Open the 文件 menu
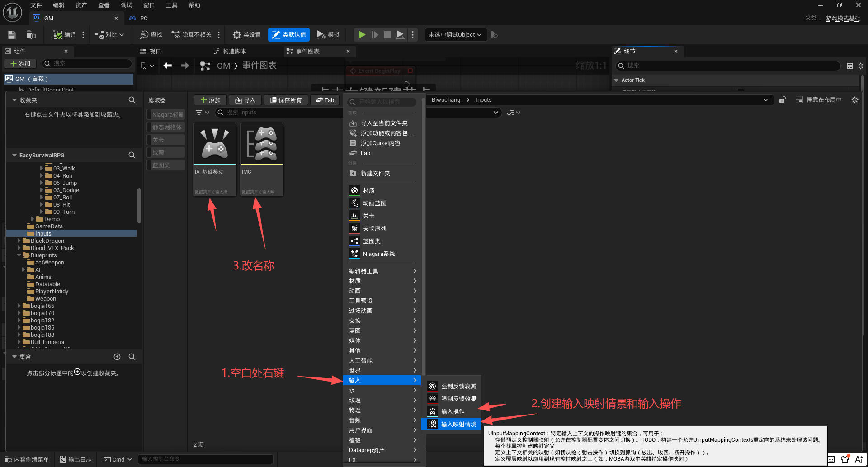Viewport: 868px width, 467px height. point(36,5)
